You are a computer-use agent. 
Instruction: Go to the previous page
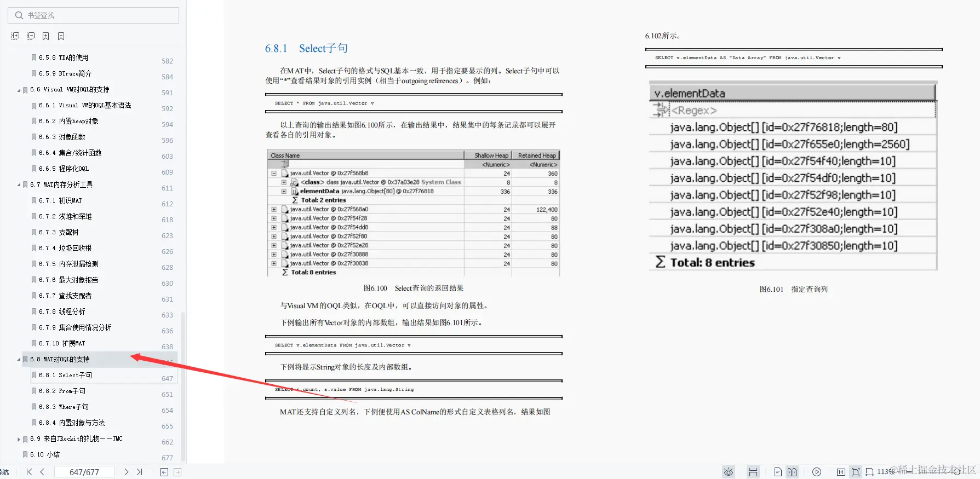click(x=42, y=472)
